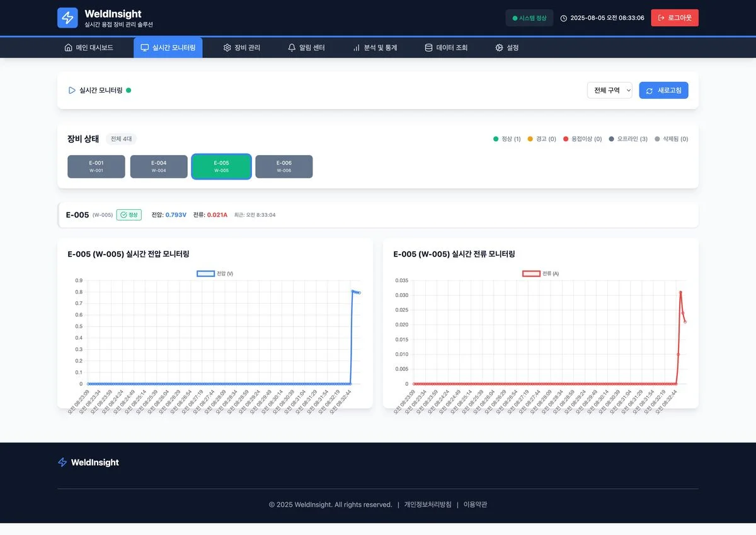Click the bar chart icon for 분석 및 통계
756x535 pixels.
357,48
